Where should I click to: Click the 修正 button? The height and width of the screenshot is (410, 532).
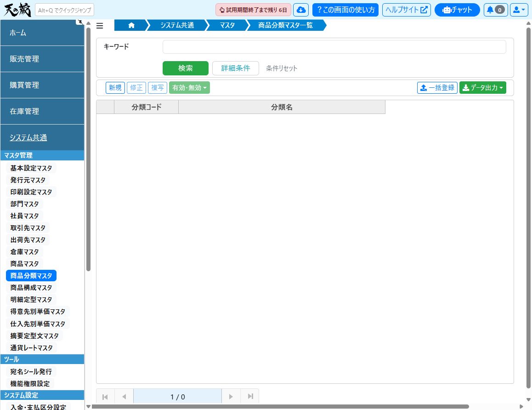136,88
